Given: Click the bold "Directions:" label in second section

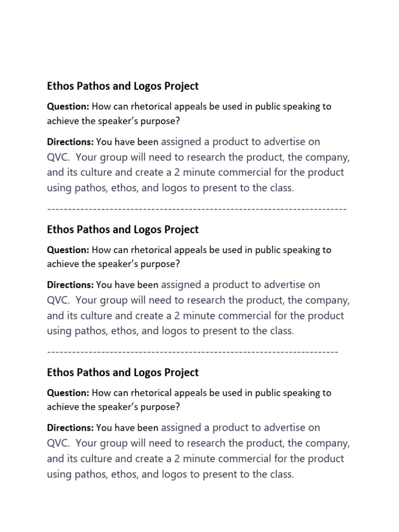Looking at the screenshot, I should pos(70,285).
